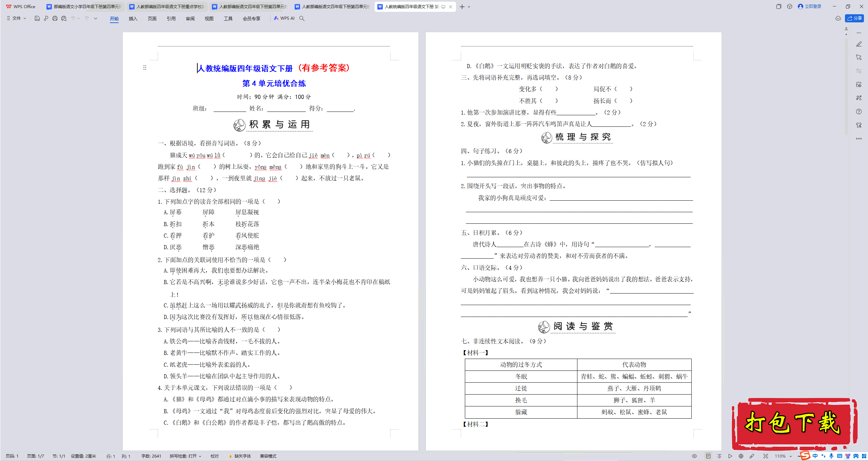Click the print icon in toolbar
This screenshot has height=461, width=868.
pos(55,18)
